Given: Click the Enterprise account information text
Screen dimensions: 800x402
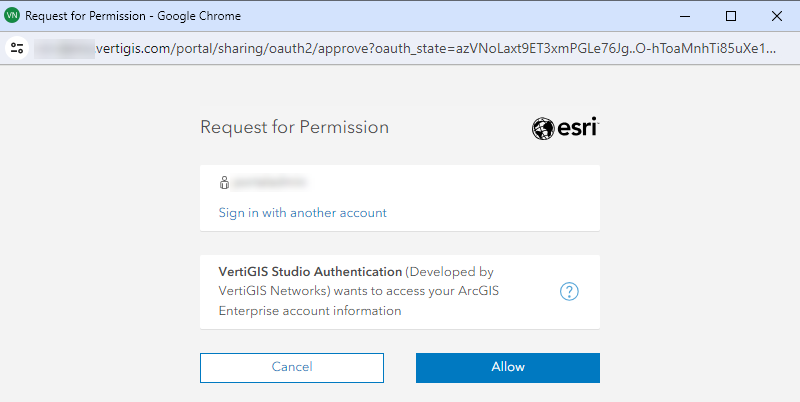Looking at the screenshot, I should (310, 311).
